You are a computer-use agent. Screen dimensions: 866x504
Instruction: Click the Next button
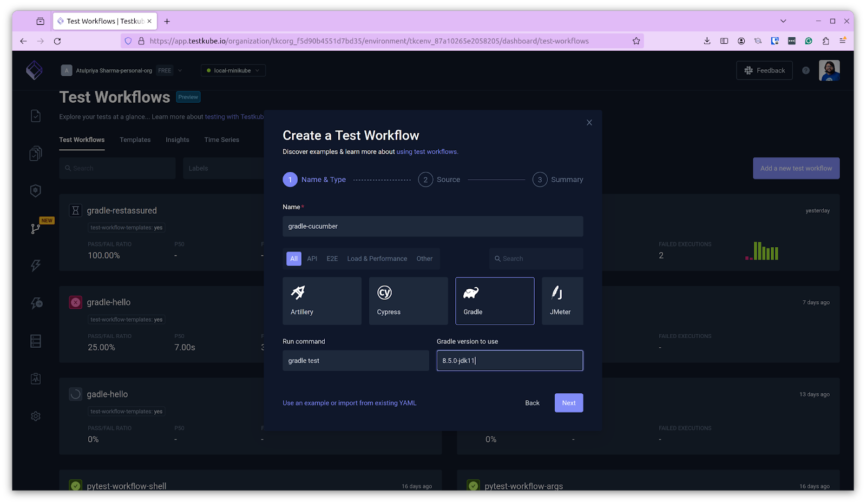coord(569,403)
